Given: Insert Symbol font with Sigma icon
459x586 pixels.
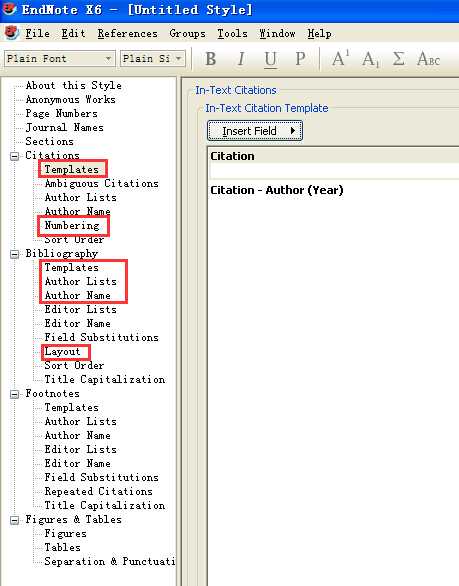Looking at the screenshot, I should [x=399, y=59].
